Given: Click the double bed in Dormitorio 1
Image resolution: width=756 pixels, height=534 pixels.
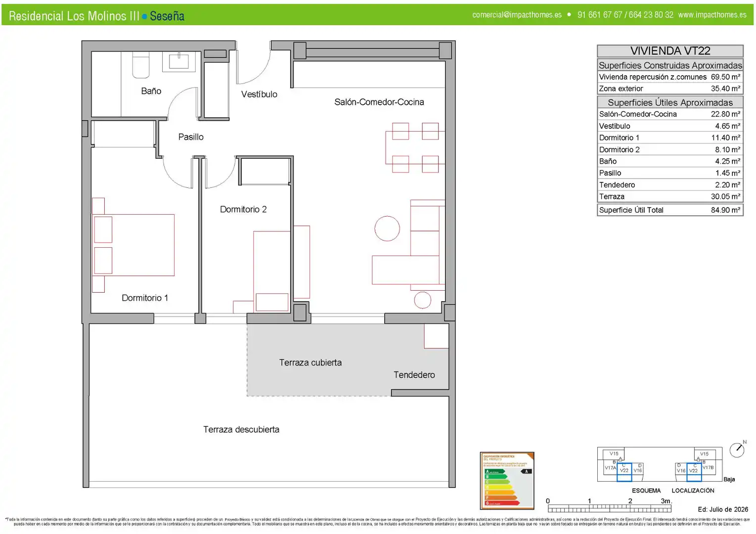Looking at the screenshot, I should pos(133,245).
